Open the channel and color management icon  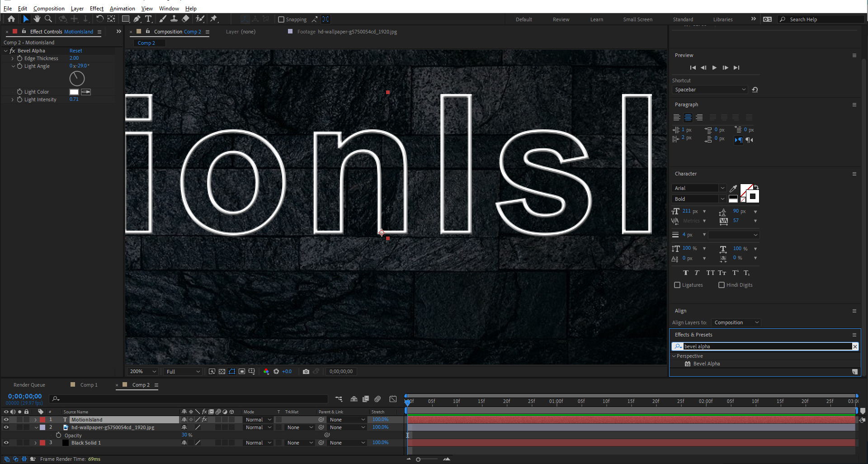coord(266,372)
